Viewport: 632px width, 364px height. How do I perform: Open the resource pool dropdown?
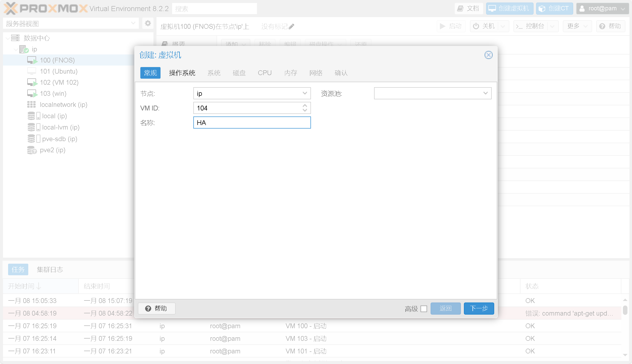(485, 93)
